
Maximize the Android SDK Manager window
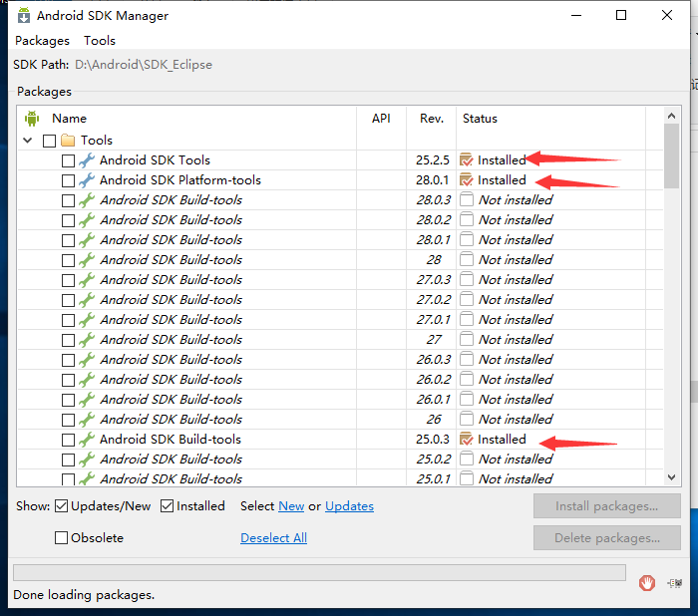(x=621, y=15)
